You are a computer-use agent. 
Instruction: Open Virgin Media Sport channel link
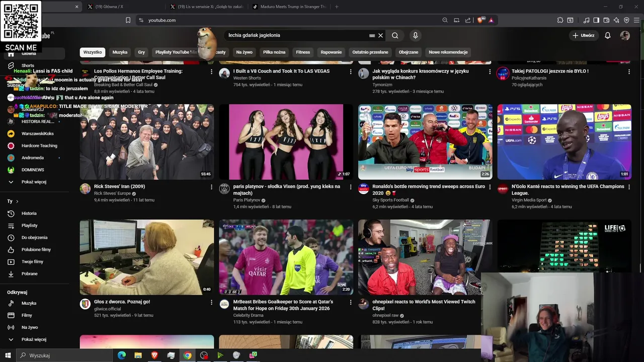(x=529, y=200)
